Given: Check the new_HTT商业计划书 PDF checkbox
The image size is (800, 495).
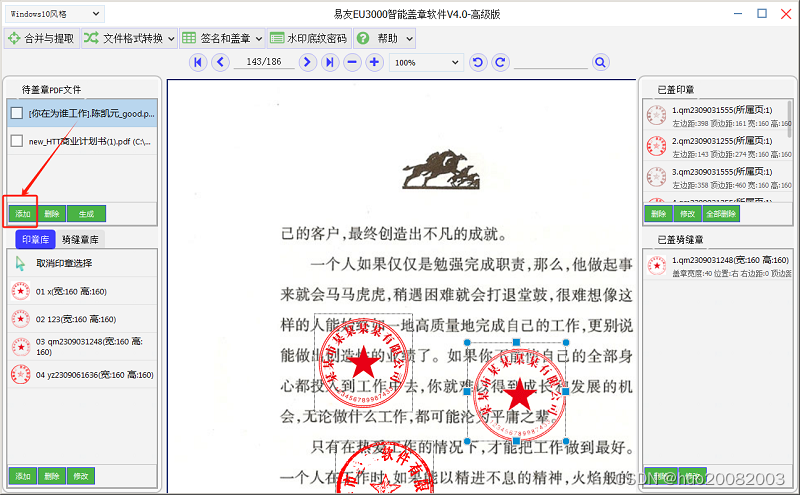Looking at the screenshot, I should 17,141.
